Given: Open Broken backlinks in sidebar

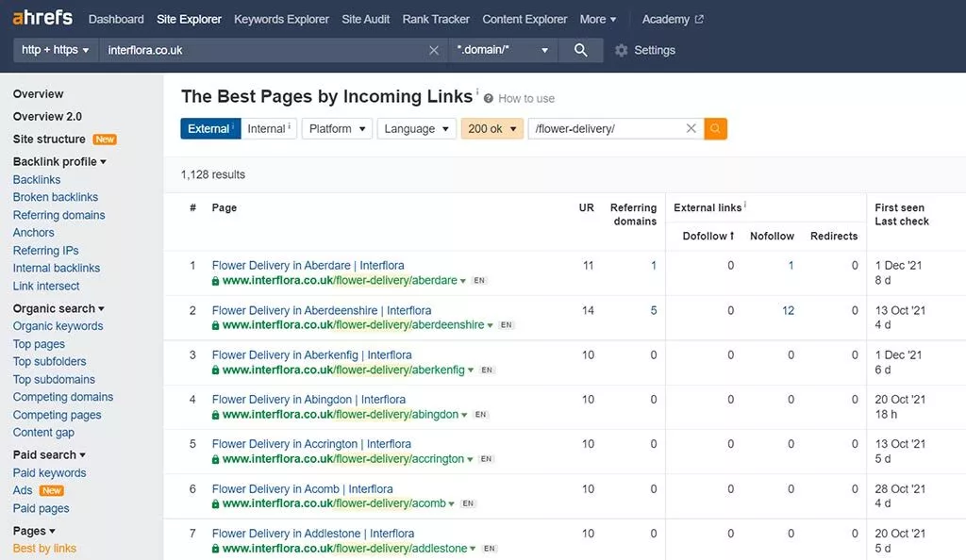Looking at the screenshot, I should click(56, 197).
